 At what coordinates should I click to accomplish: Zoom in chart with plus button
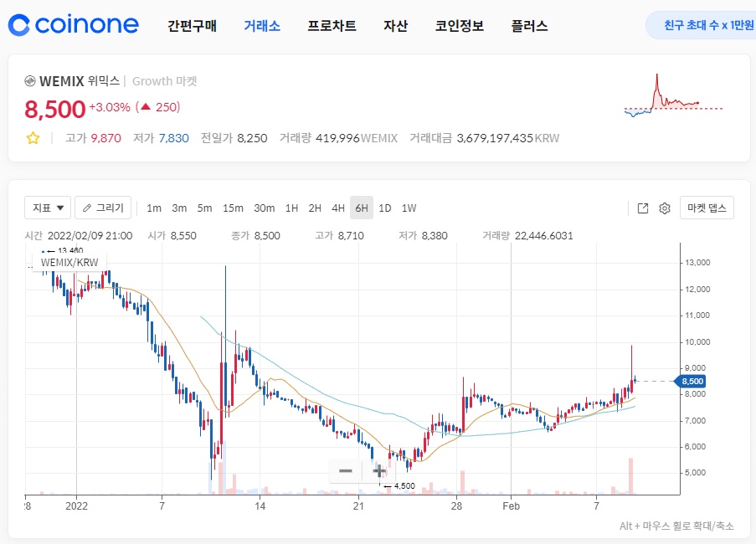click(379, 470)
